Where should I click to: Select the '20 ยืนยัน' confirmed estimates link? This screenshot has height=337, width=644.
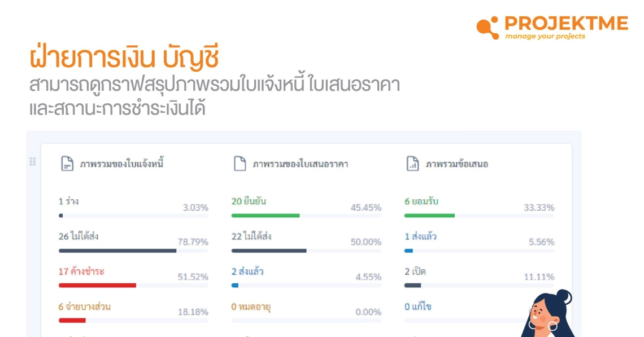[x=249, y=202]
